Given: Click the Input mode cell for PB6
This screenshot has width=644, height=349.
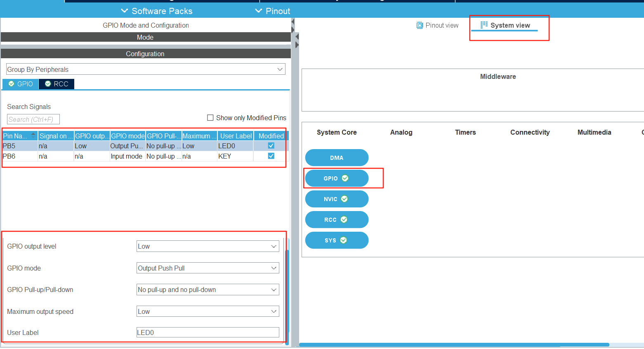Looking at the screenshot, I should [x=127, y=156].
